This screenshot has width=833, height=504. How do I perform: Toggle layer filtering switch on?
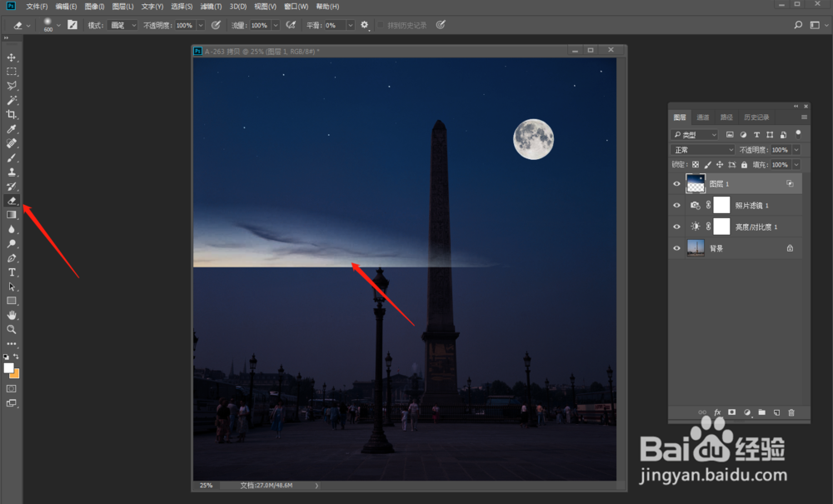[798, 134]
